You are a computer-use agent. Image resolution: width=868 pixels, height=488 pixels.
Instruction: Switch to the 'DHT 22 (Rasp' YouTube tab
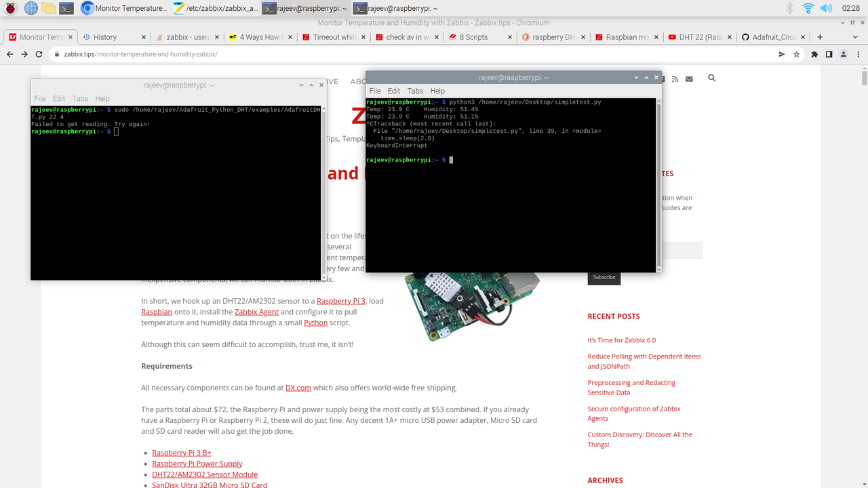tap(698, 37)
